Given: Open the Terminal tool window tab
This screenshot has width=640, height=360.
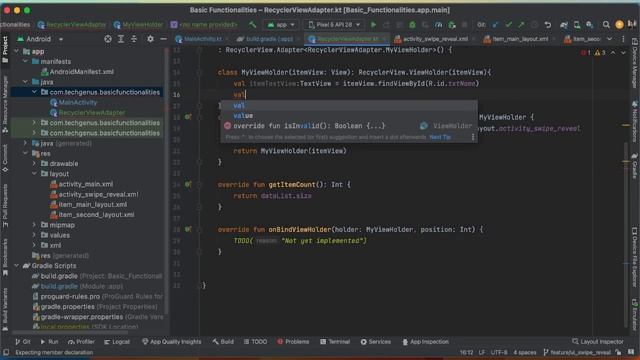Looking at the screenshot, I should tap(335, 342).
